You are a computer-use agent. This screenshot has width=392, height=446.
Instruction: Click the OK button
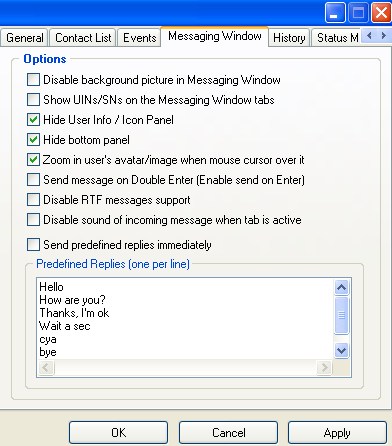118,433
